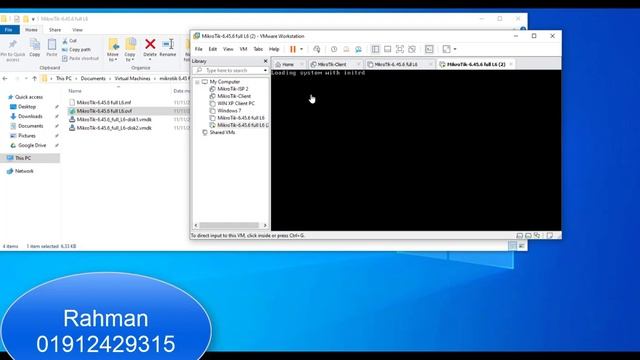Click Virtual Machines in the address path
The width and height of the screenshot is (640, 360).
click(132, 78)
